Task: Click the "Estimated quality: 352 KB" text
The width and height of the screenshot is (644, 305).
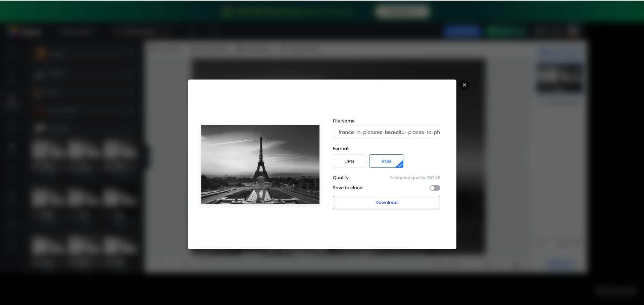Action: tap(415, 178)
